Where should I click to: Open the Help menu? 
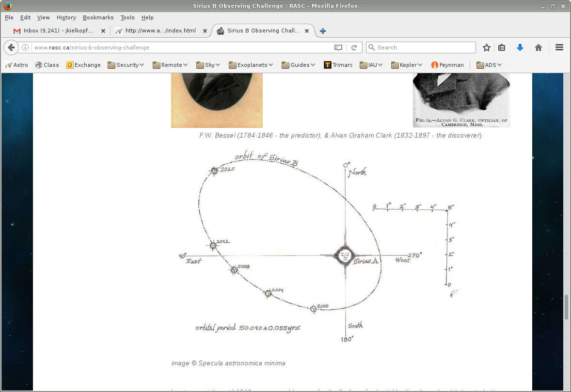pos(147,17)
